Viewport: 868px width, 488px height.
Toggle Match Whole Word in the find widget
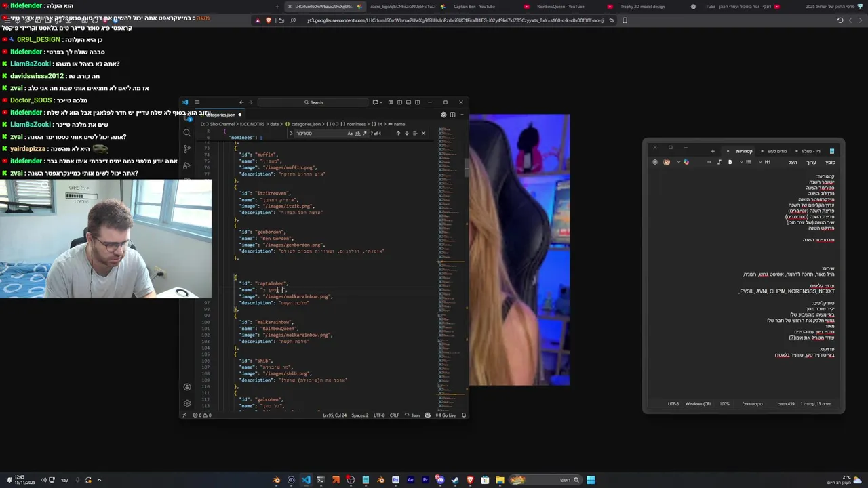(358, 134)
